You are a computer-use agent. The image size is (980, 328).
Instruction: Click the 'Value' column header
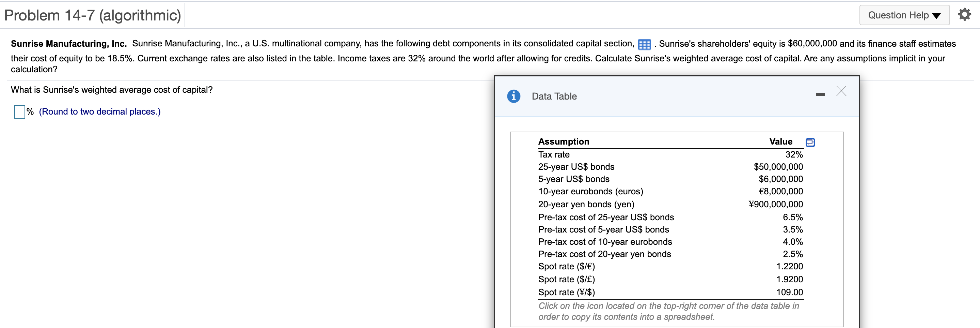click(781, 141)
